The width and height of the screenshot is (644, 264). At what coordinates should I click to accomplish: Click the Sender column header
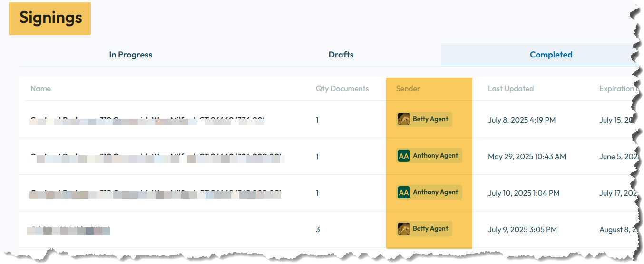[408, 89]
